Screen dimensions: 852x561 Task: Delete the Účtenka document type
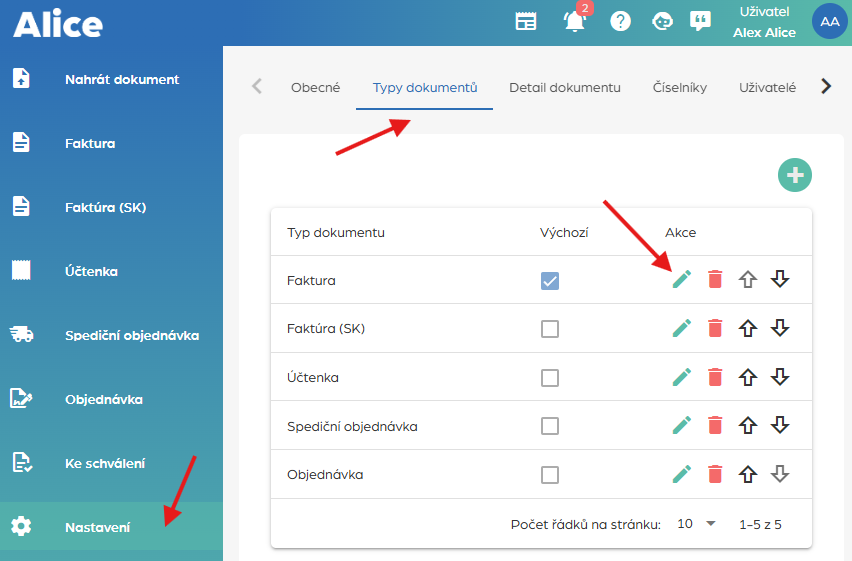click(x=714, y=377)
